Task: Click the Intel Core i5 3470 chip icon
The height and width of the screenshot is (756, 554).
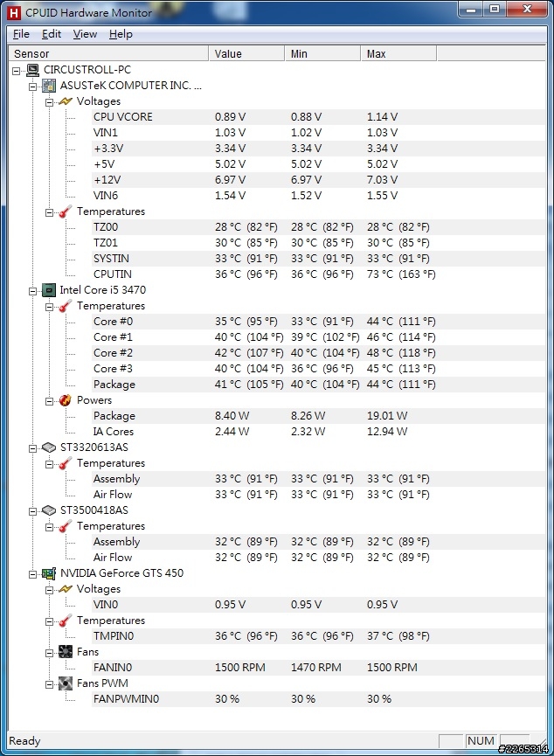Action: (x=49, y=290)
